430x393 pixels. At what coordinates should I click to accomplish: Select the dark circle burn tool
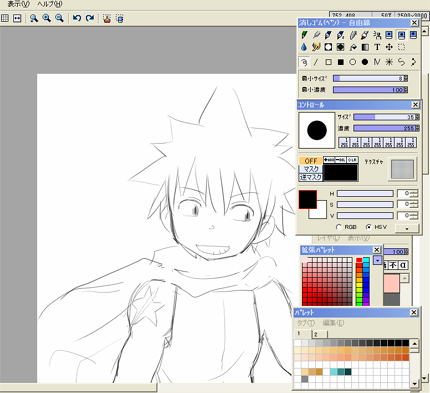[x=340, y=47]
